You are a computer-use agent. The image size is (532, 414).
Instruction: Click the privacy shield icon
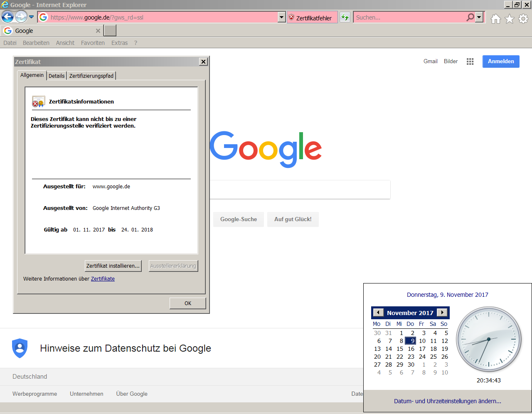click(x=20, y=348)
